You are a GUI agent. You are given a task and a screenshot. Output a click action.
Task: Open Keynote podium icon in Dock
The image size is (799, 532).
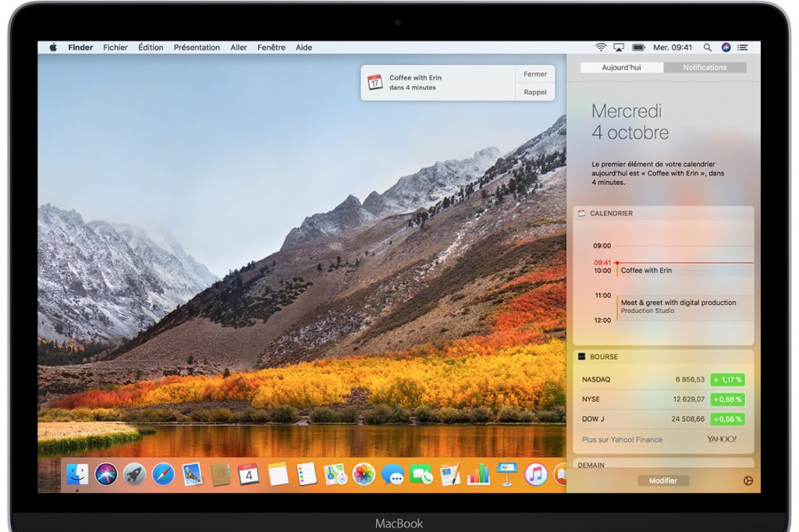pyautogui.click(x=507, y=474)
